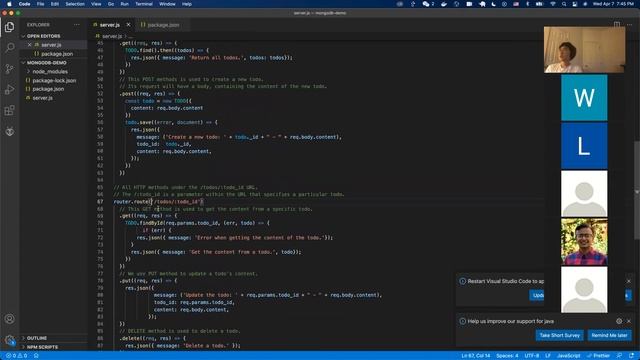Screen dimensions: 640x360
Task: Open the Window menu
Action: (x=167, y=4)
